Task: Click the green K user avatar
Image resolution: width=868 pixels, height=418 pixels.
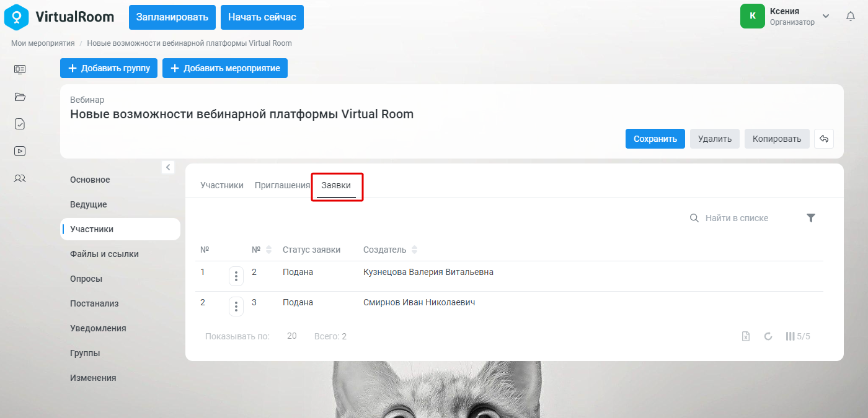Action: coord(753,16)
